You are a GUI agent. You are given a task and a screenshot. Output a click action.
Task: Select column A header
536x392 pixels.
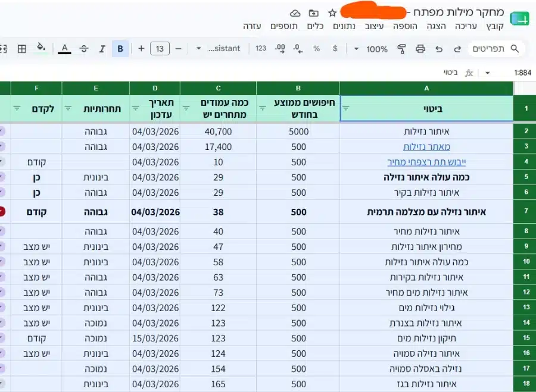tap(426, 89)
